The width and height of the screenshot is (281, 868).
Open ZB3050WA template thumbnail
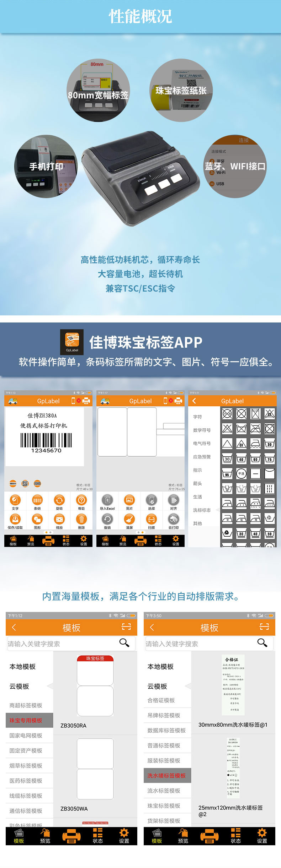pyautogui.click(x=95, y=769)
